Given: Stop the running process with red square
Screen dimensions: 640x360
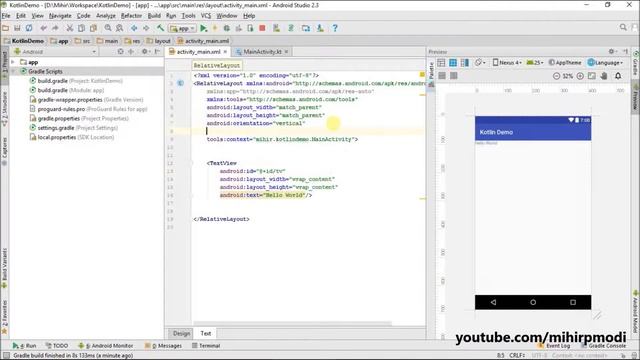Looking at the screenshot, I should click(262, 28).
